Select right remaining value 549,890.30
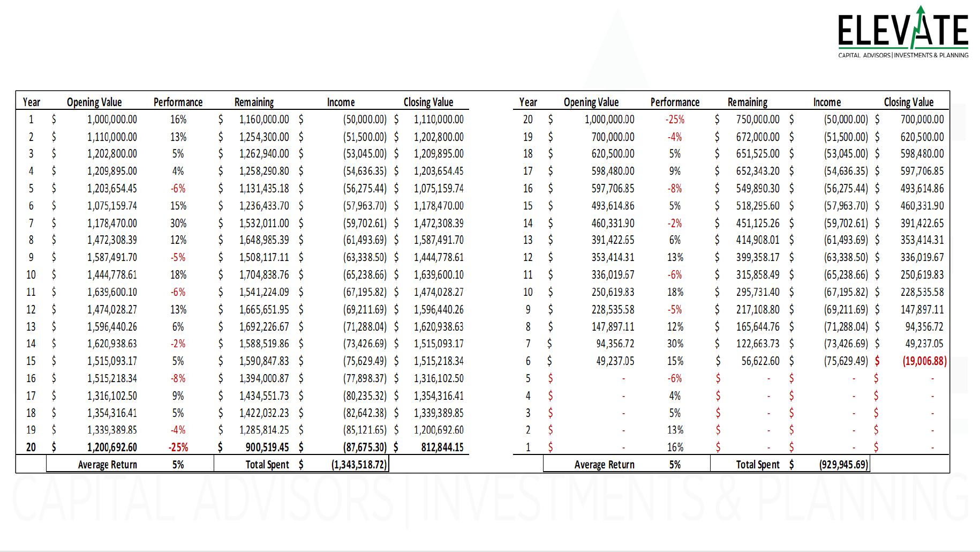Viewport: 980px width, 552px height. [x=758, y=189]
